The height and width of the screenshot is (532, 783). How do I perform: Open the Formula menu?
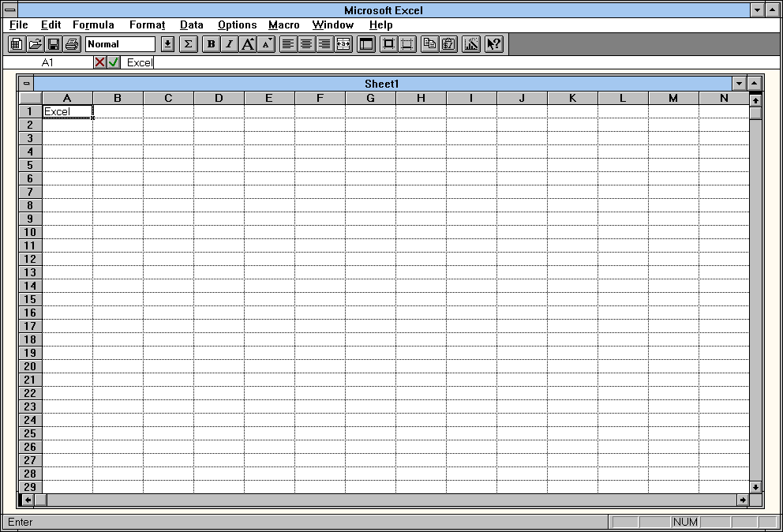pyautogui.click(x=93, y=25)
